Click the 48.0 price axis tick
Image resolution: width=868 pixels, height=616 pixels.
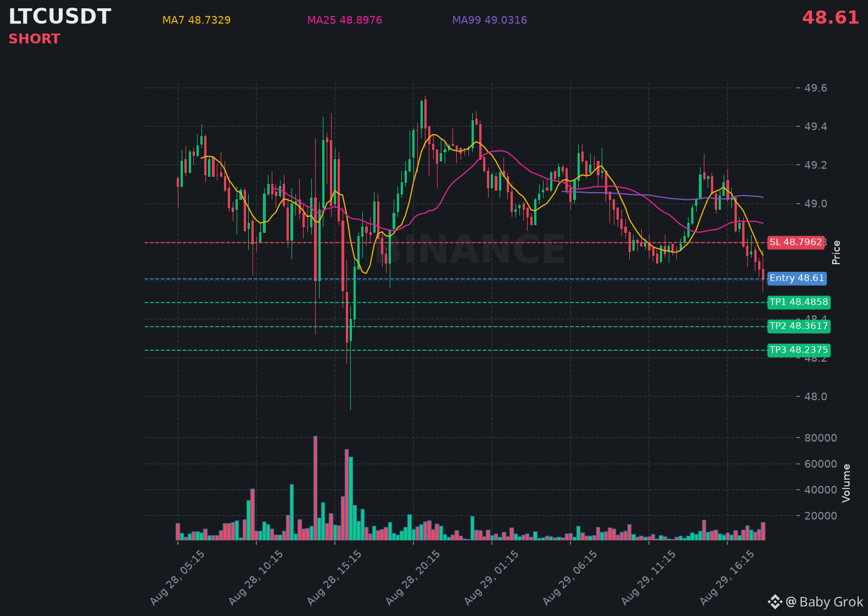tap(816, 396)
